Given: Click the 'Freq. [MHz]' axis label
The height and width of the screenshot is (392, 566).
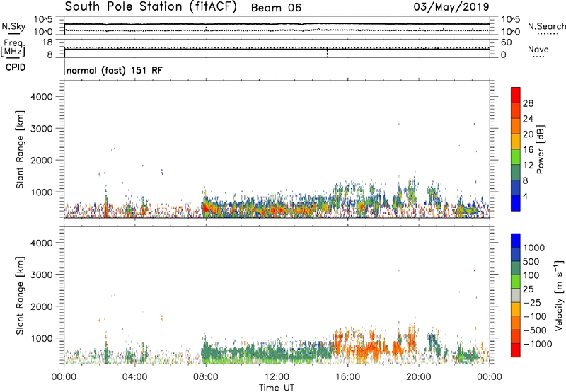Looking at the screenshot, I should coord(13,47).
